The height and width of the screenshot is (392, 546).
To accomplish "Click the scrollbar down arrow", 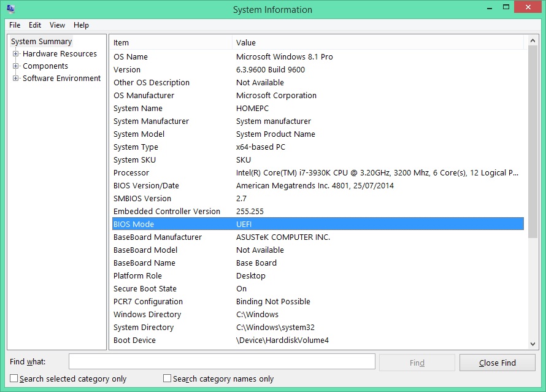I will (x=533, y=344).
